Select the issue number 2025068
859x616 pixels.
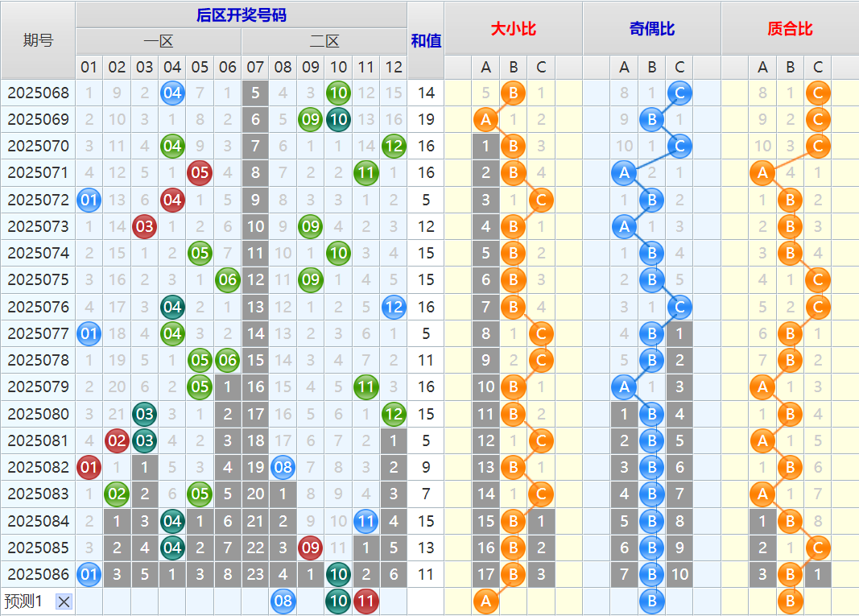39,93
